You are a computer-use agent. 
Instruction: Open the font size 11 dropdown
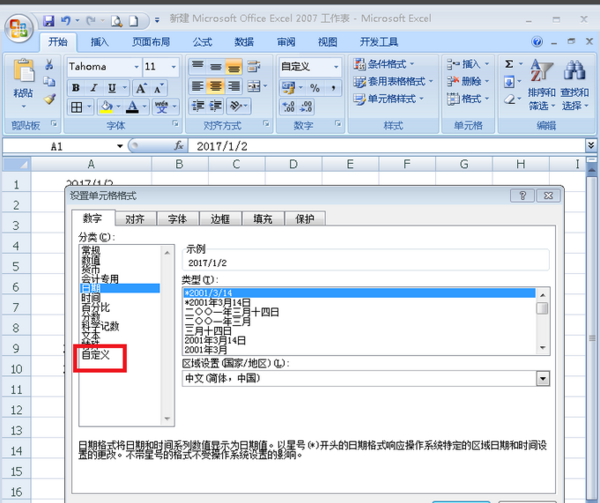pyautogui.click(x=174, y=67)
